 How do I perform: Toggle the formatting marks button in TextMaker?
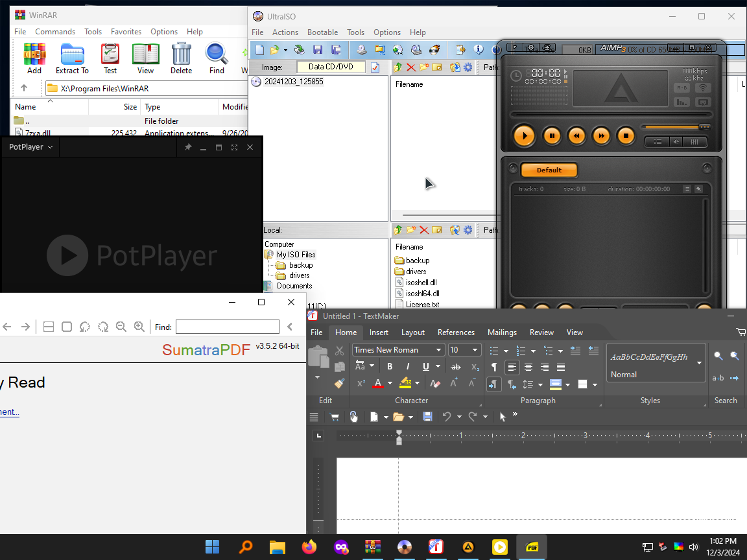[494, 366]
